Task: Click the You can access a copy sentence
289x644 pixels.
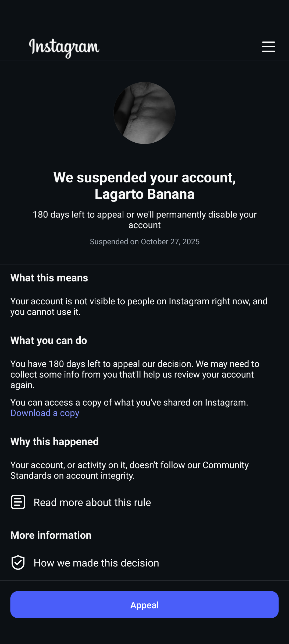Action: tap(129, 402)
